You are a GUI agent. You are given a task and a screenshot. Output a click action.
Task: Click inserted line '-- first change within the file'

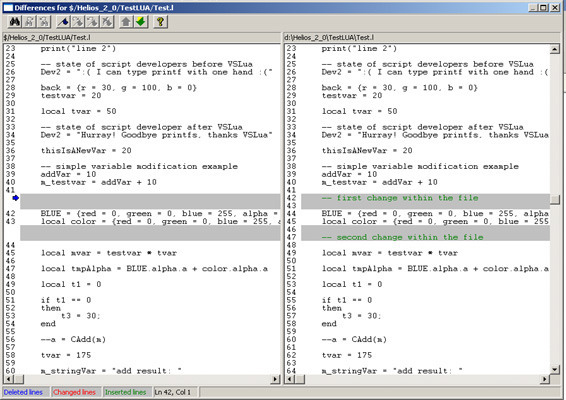[400, 198]
